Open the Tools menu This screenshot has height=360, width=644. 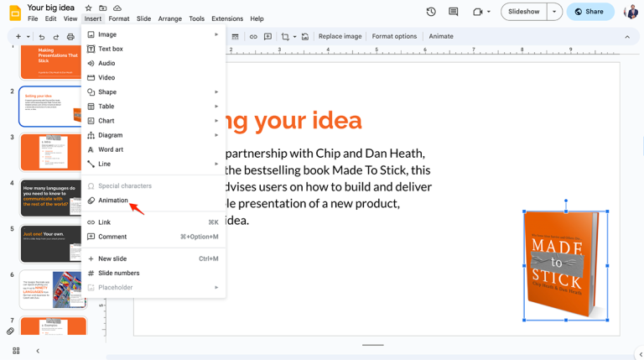pyautogui.click(x=197, y=19)
